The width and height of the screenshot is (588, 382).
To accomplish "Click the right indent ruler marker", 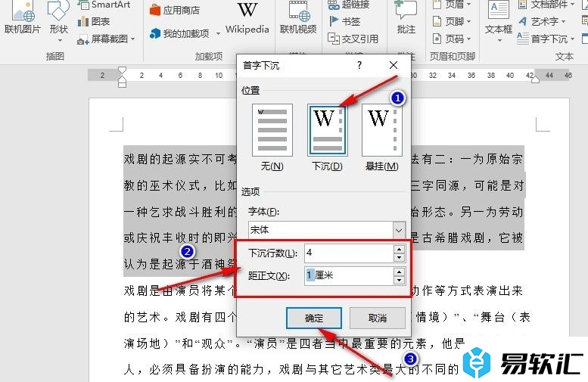I will tap(536, 79).
